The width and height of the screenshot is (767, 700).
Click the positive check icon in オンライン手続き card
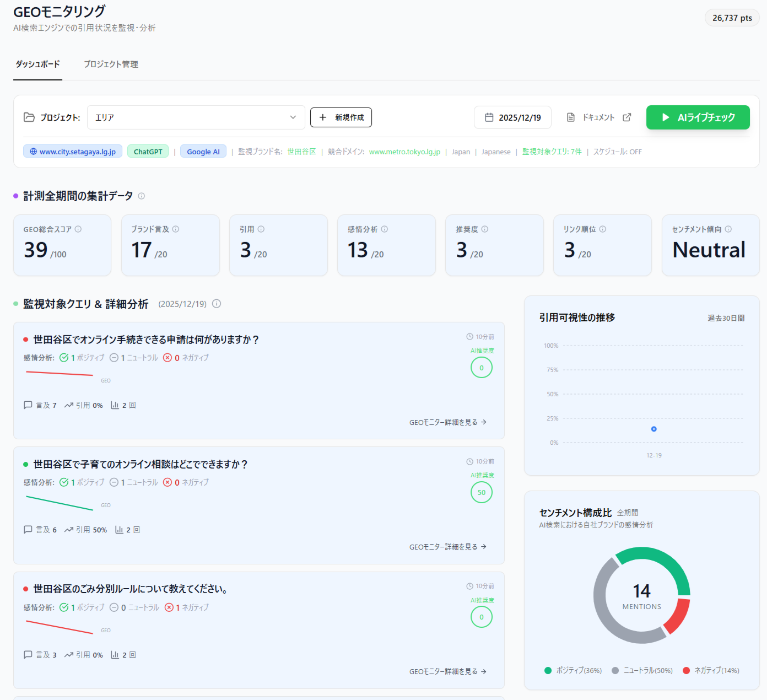tap(64, 358)
